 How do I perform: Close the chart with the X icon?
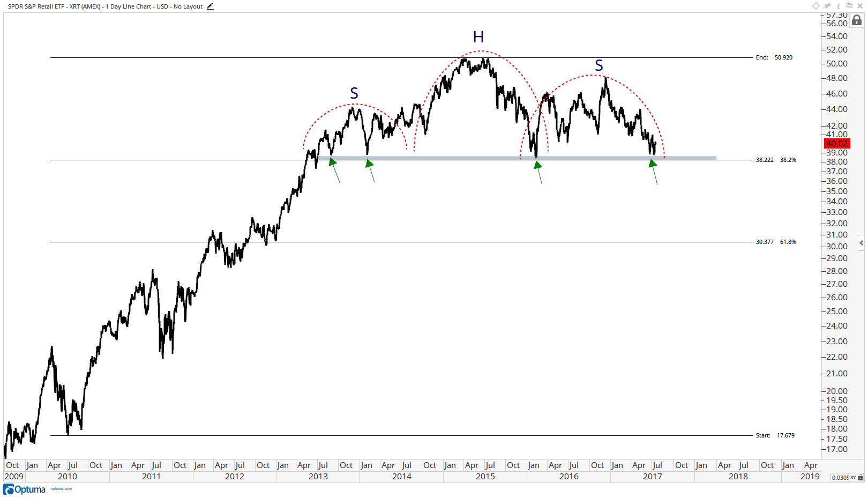tap(860, 6)
